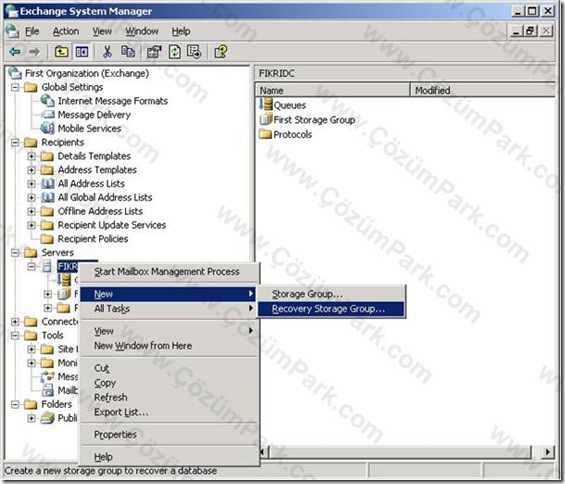The image size is (565, 484).
Task: Open the Action menu
Action: (66, 32)
